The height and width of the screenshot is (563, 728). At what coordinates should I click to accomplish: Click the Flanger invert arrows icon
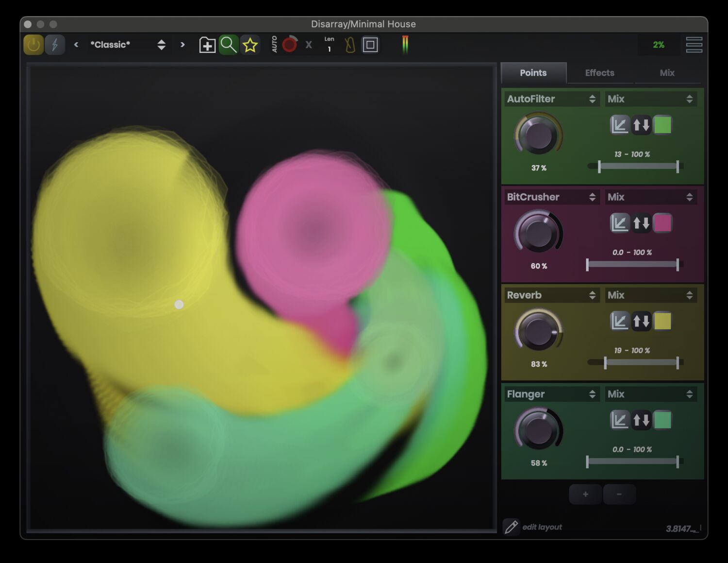click(641, 420)
